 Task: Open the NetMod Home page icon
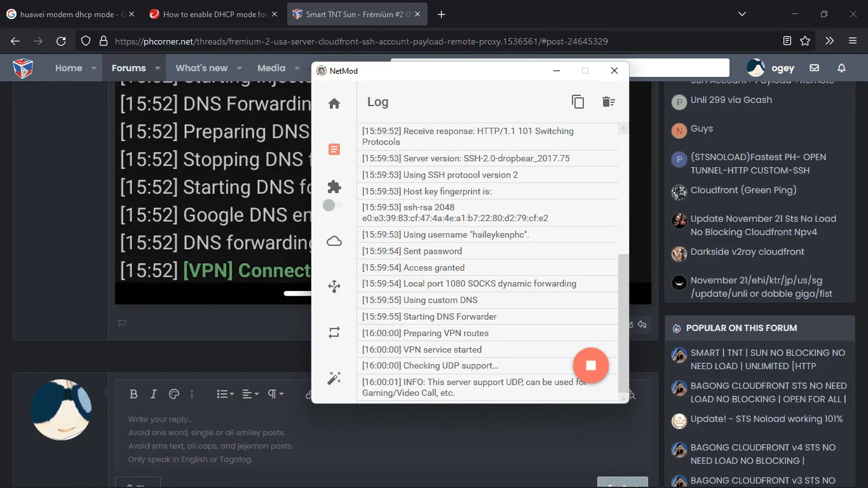334,104
